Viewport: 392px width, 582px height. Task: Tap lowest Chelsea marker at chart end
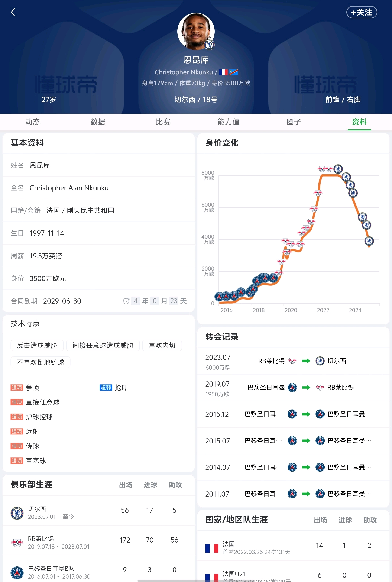[369, 241]
